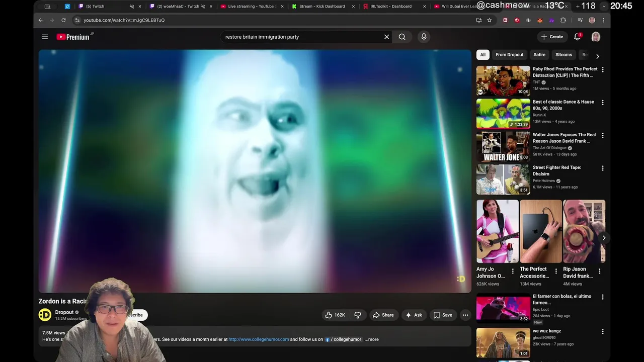Screen dimensions: 644x362
Task: Select the Satire filter chip
Action: (539, 55)
